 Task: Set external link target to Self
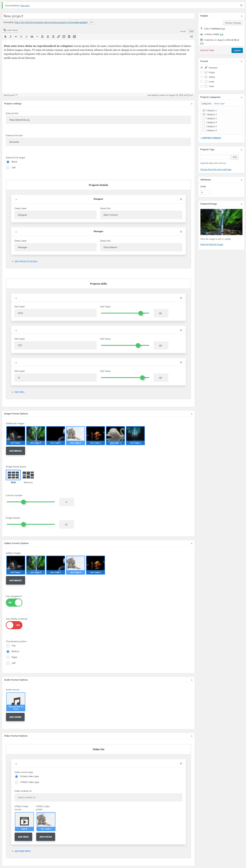pyautogui.click(x=8, y=167)
